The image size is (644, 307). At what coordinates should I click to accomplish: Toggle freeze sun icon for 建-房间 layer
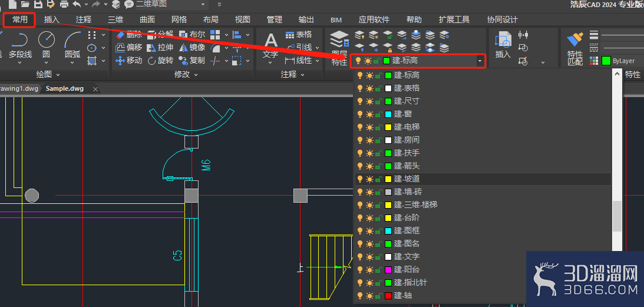coord(369,140)
